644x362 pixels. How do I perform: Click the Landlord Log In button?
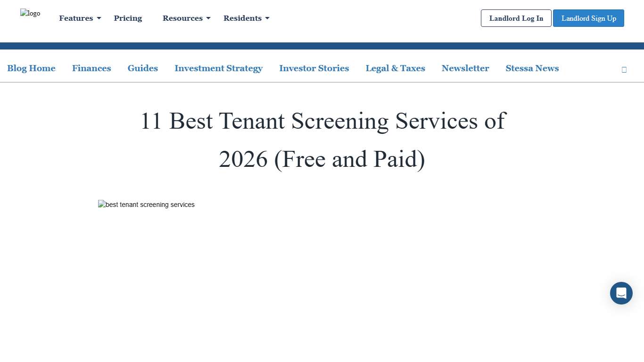point(516,18)
